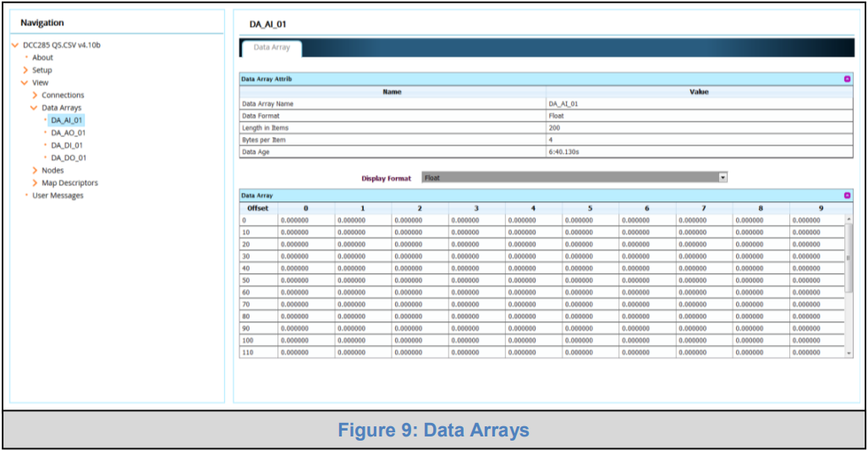Click the offset 100 row label
Viewport: 868px width, 450px height.
click(x=247, y=340)
